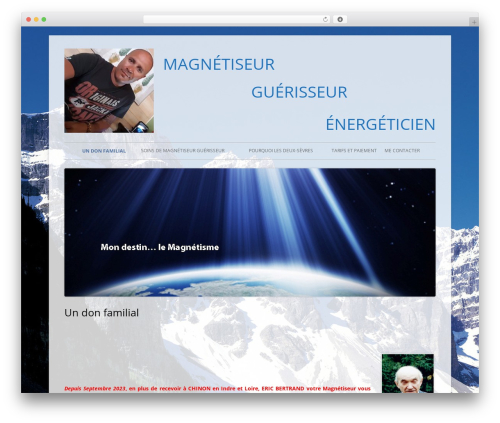Click the 'GUÉRISSEUR' heading text
Viewport: 500px width, 423px height.
299,92
